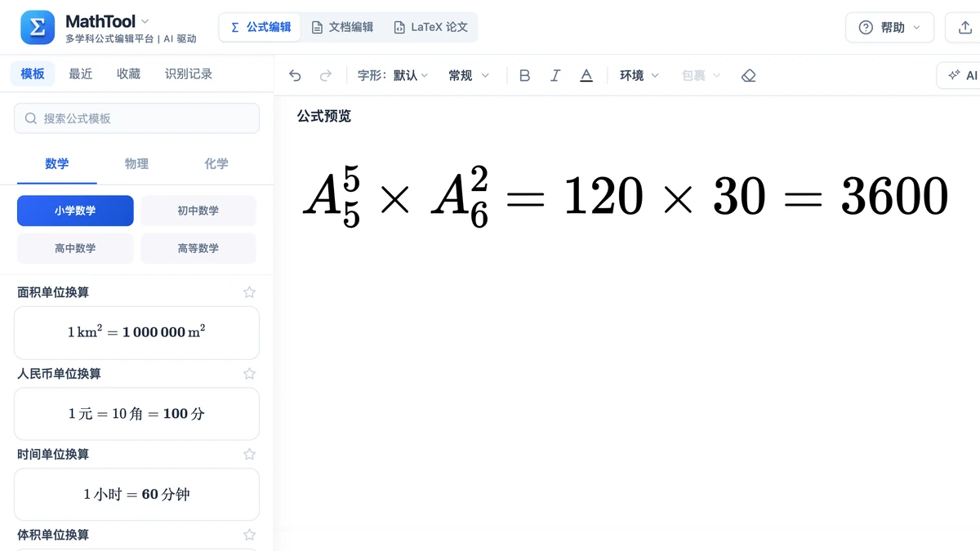The width and height of the screenshot is (980, 551).
Task: Favorite the 面积单位换算 template star
Action: point(250,292)
